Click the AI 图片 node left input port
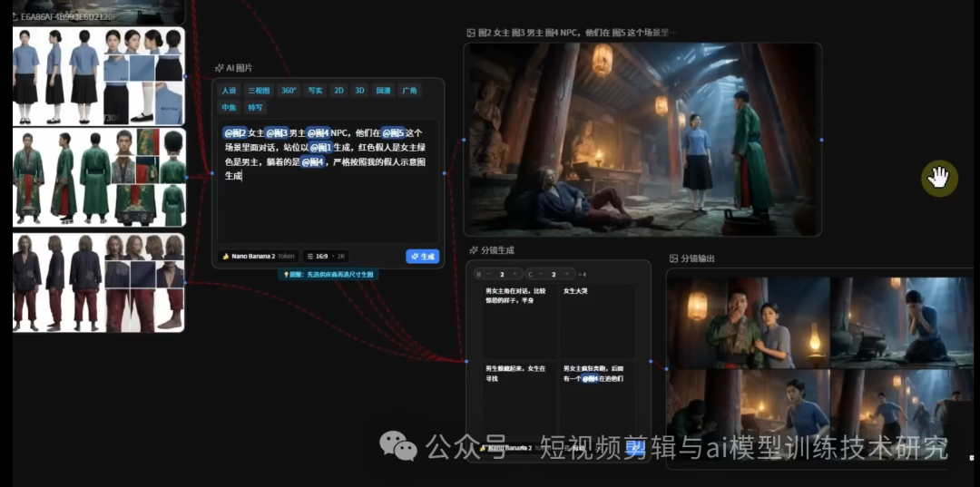 (x=211, y=173)
